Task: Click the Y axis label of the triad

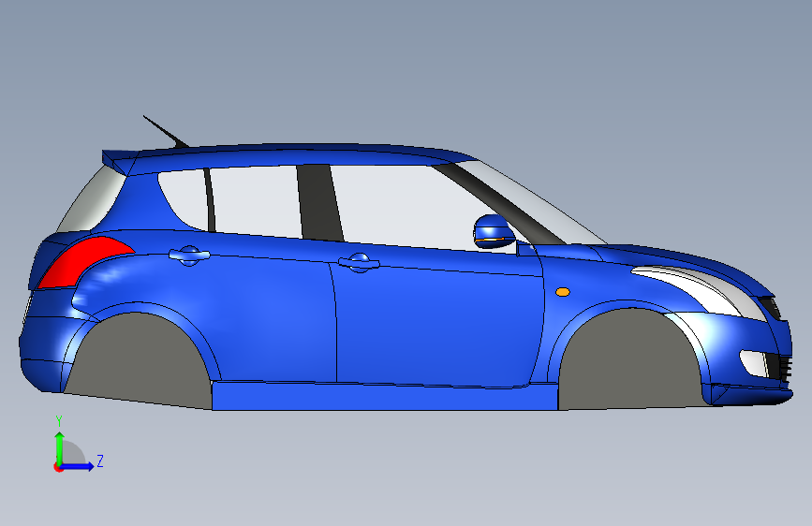Action: 59,421
